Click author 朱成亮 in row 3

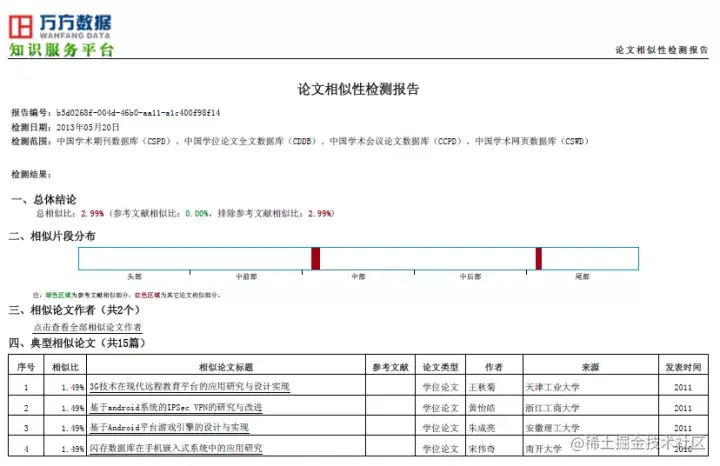click(482, 428)
